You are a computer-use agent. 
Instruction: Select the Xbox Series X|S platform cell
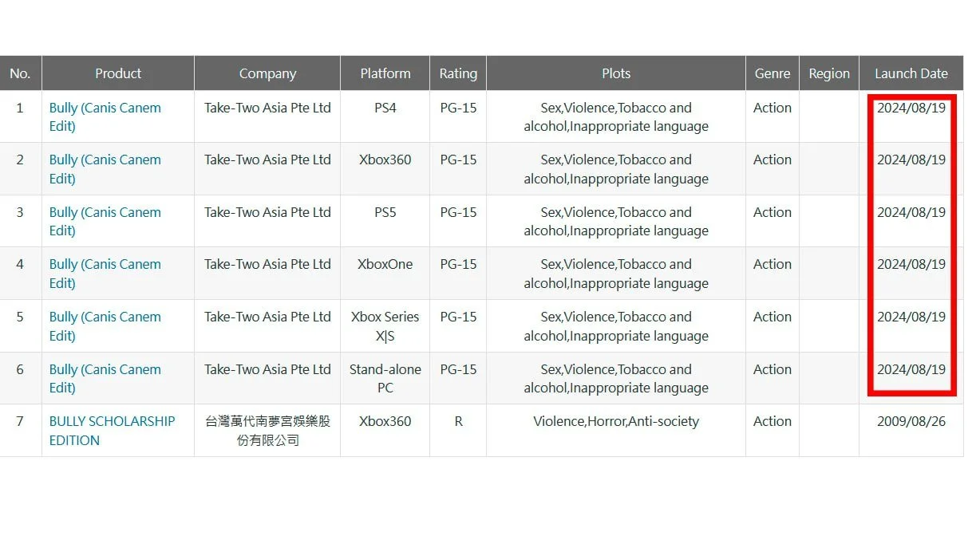tap(385, 326)
